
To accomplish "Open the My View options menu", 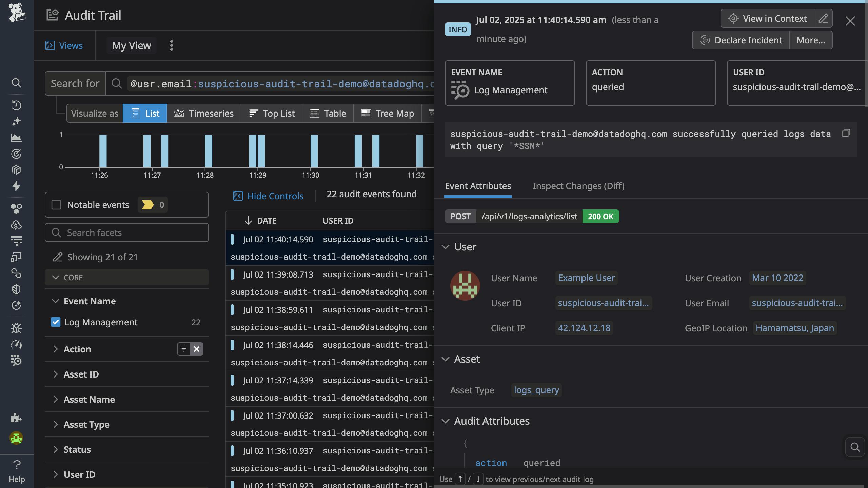I will pos(172,45).
